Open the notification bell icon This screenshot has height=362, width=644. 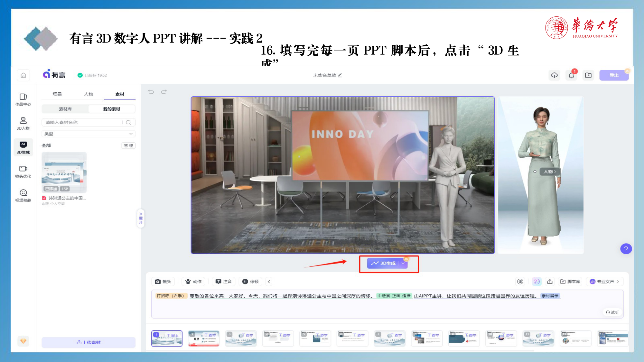pos(571,75)
